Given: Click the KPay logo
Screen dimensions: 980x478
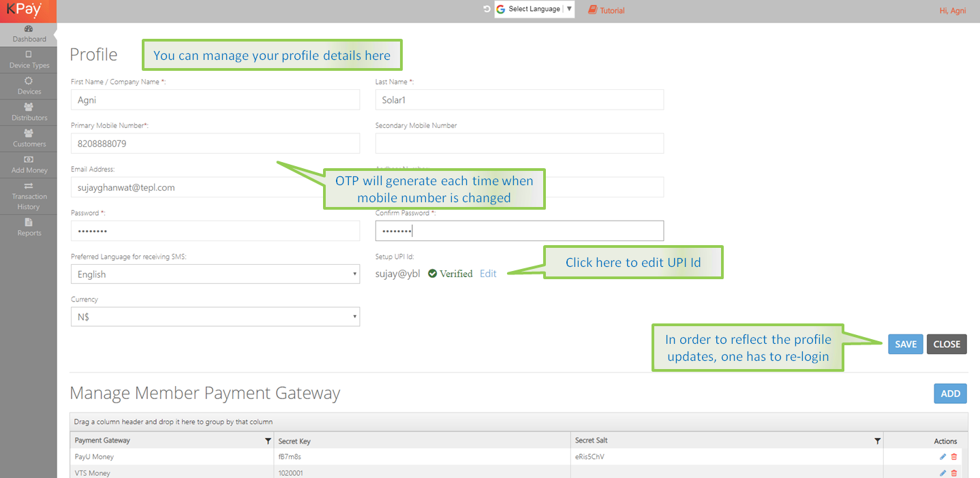Looking at the screenshot, I should (24, 10).
